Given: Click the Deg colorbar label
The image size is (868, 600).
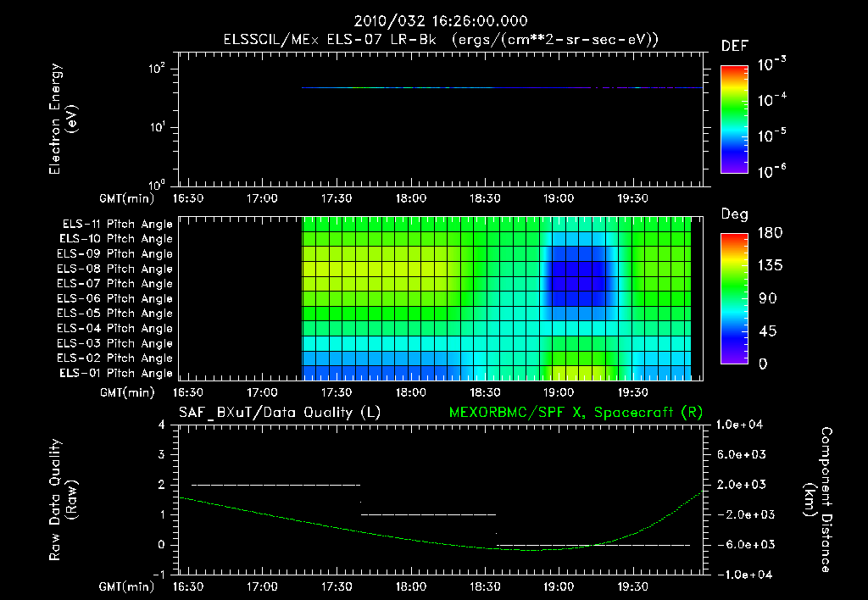Looking at the screenshot, I should 735,214.
